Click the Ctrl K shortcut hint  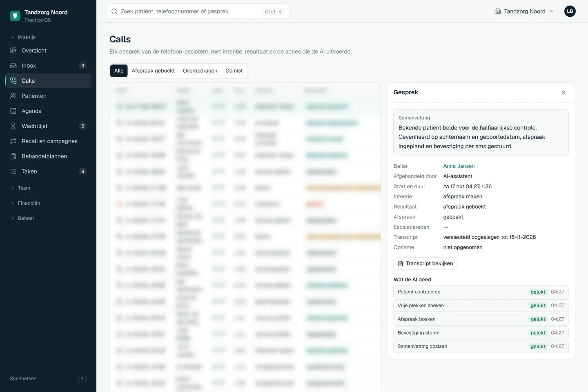(273, 11)
